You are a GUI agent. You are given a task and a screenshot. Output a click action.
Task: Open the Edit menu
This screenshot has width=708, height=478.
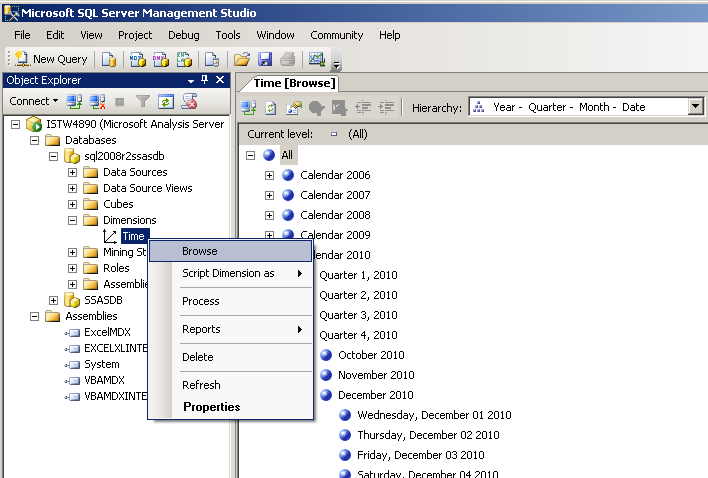pyautogui.click(x=55, y=35)
